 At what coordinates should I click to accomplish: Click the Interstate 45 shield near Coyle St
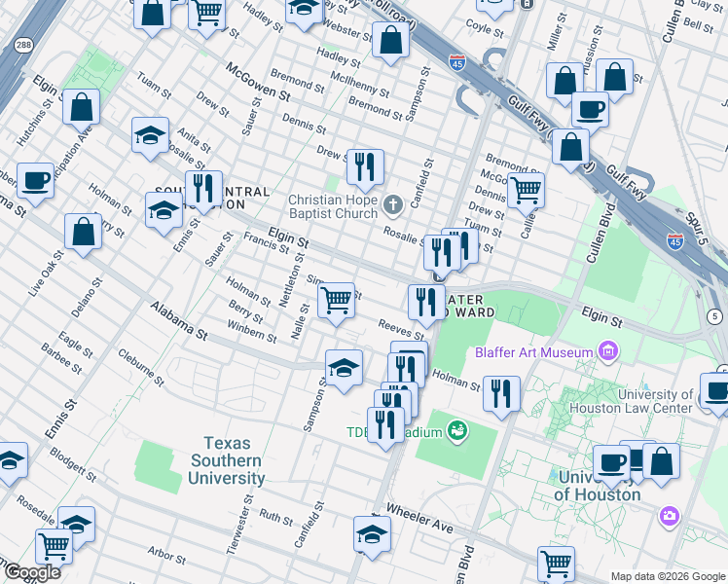coord(456,61)
